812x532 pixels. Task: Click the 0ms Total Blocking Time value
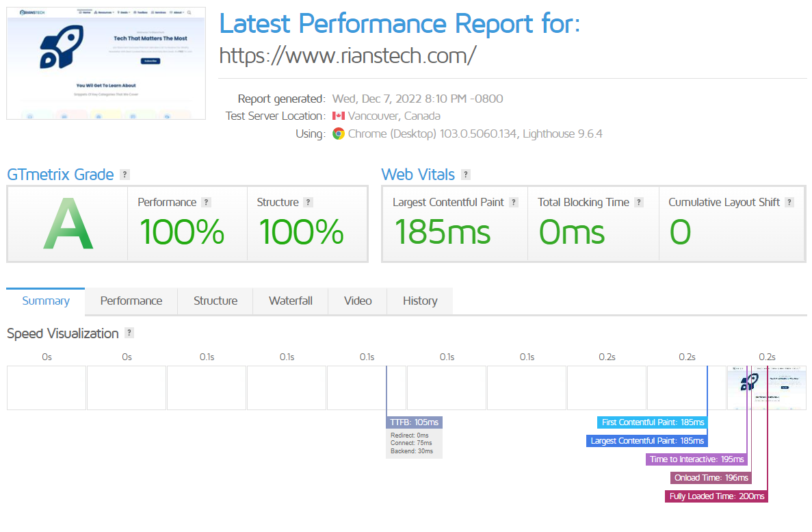point(572,232)
